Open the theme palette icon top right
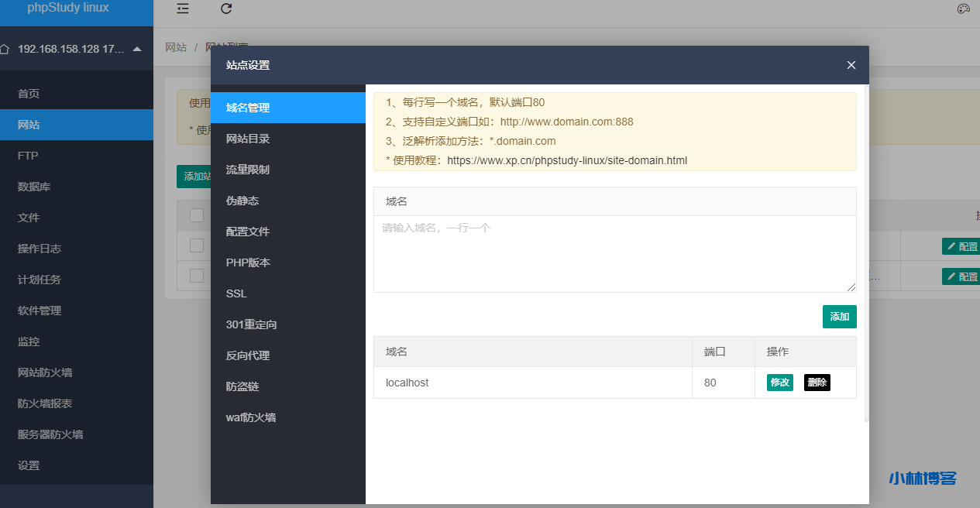980x508 pixels. [963, 9]
